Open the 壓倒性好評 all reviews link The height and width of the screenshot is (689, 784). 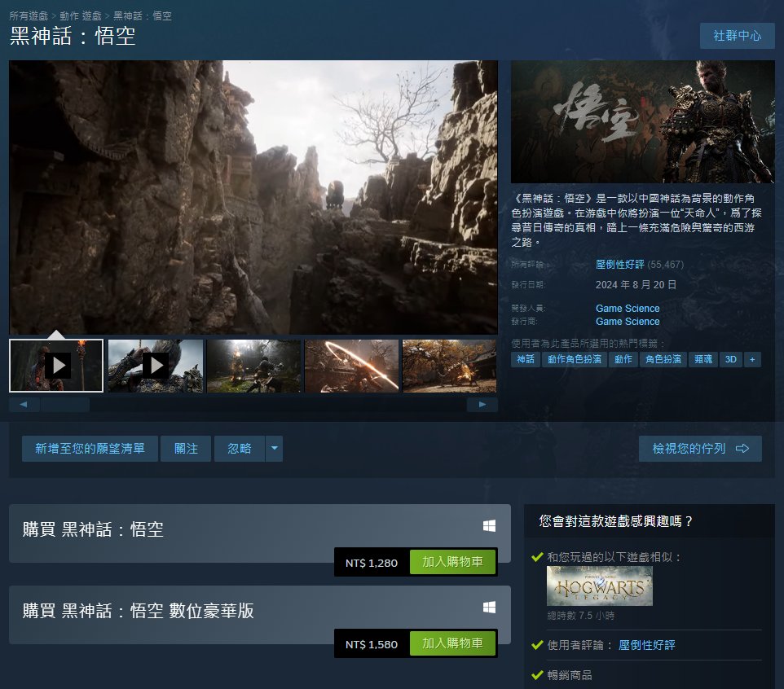click(x=619, y=265)
